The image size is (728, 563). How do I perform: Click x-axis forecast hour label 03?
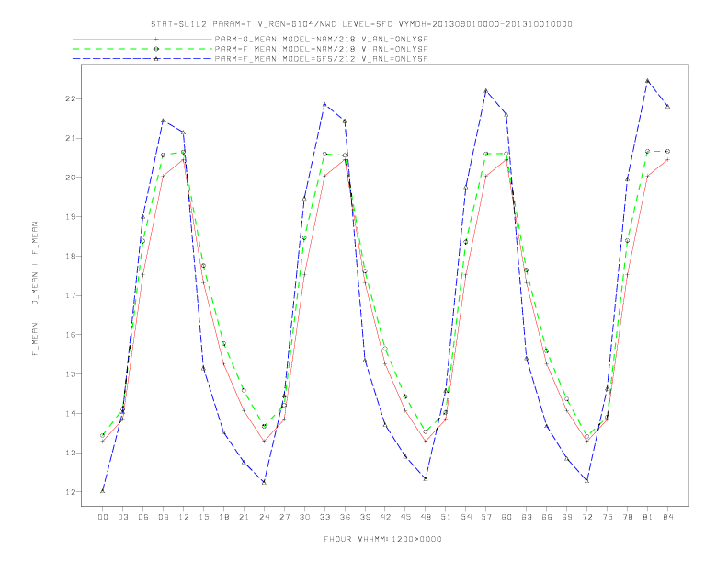pos(122,517)
